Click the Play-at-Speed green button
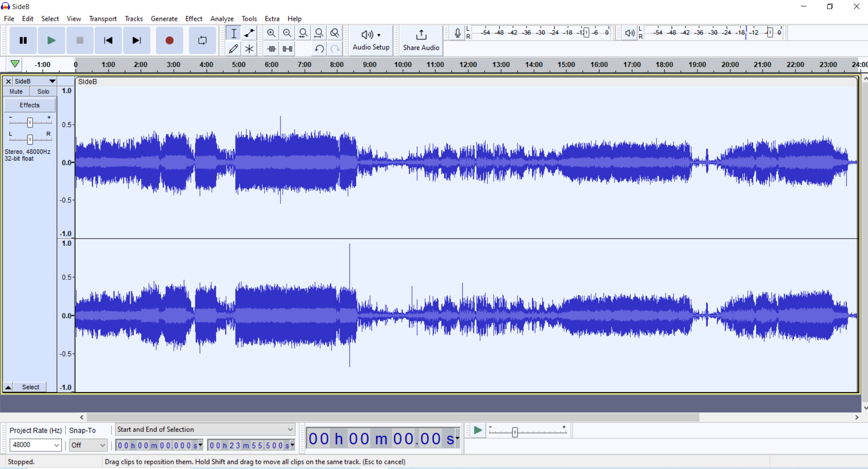 coord(478,430)
